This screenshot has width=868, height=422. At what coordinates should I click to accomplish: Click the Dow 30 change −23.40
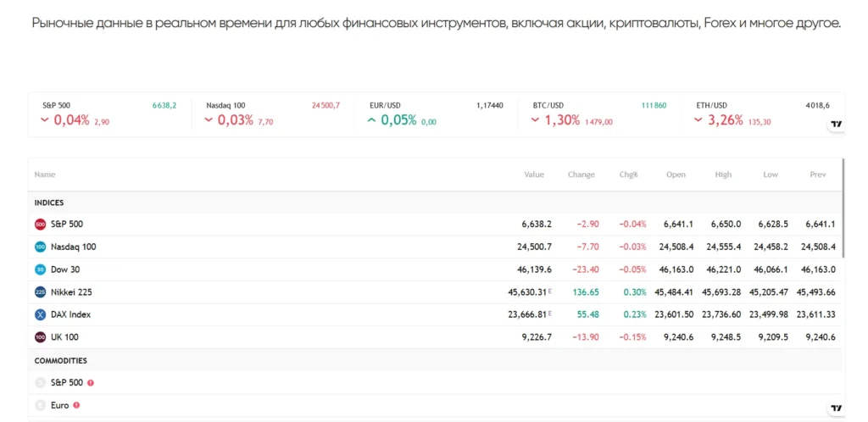tap(587, 269)
